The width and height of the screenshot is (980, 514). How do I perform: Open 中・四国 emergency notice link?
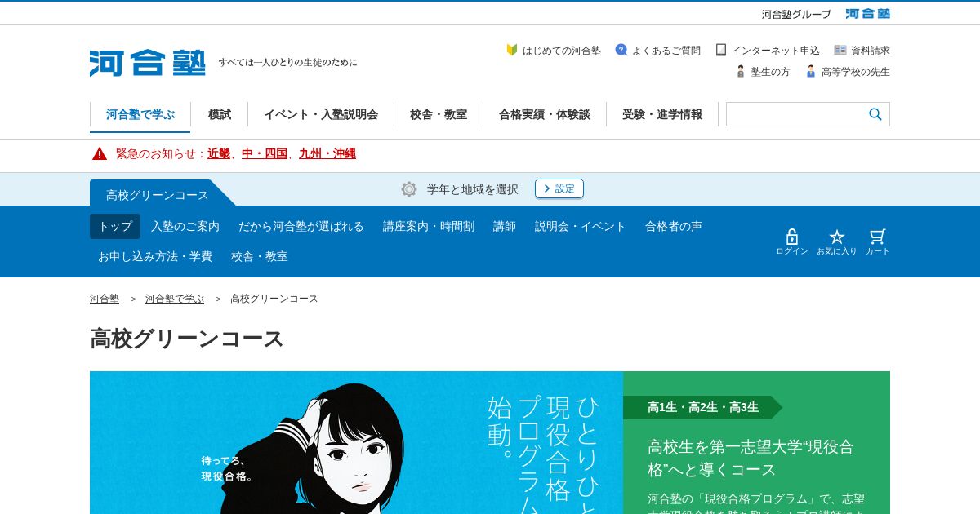(265, 153)
